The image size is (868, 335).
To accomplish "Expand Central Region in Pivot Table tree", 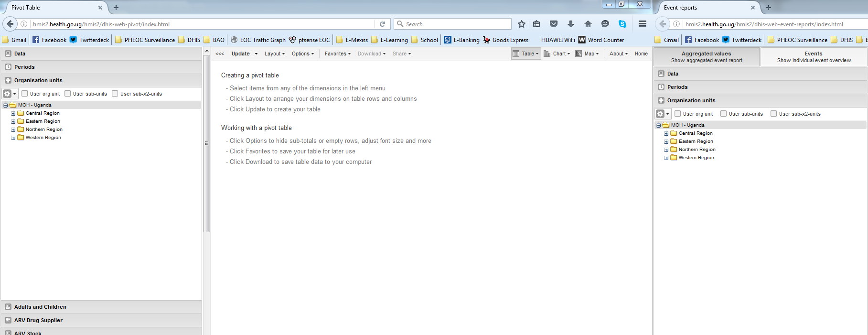I will pyautogui.click(x=13, y=113).
